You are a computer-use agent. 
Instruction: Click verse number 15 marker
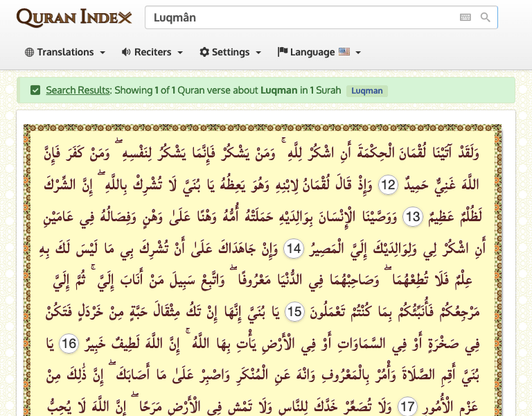[x=294, y=312]
